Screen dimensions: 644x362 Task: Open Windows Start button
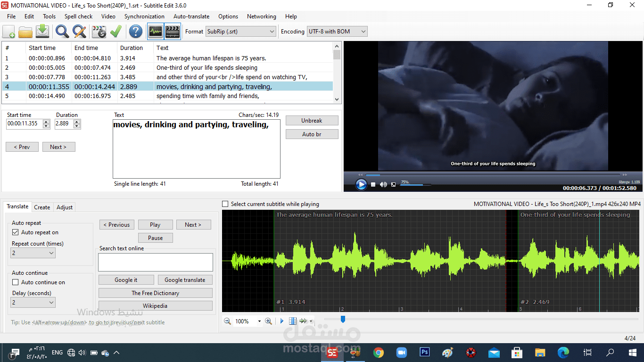click(632, 352)
